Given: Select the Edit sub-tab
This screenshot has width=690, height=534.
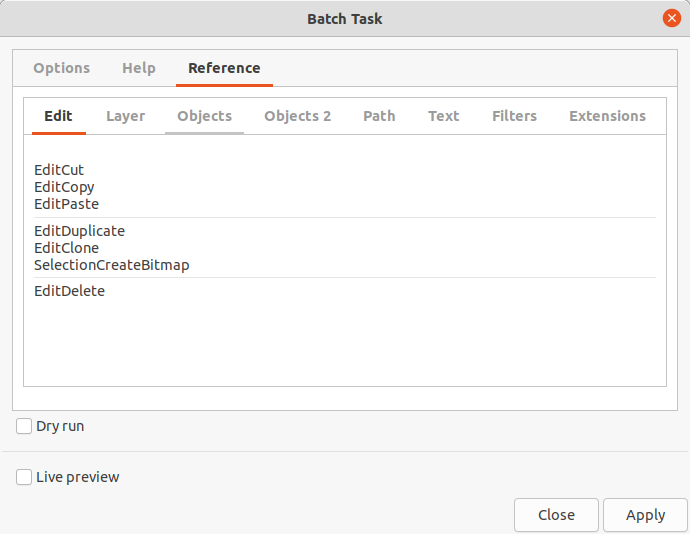Looking at the screenshot, I should point(59,116).
